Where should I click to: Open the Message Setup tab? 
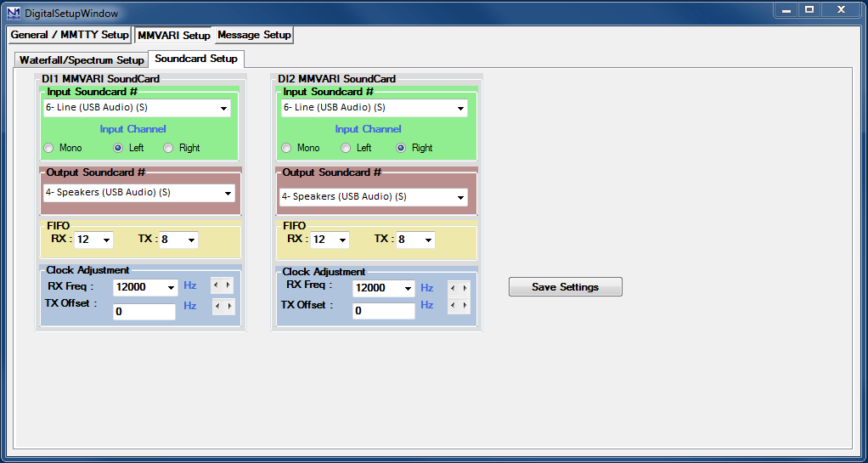pos(254,35)
